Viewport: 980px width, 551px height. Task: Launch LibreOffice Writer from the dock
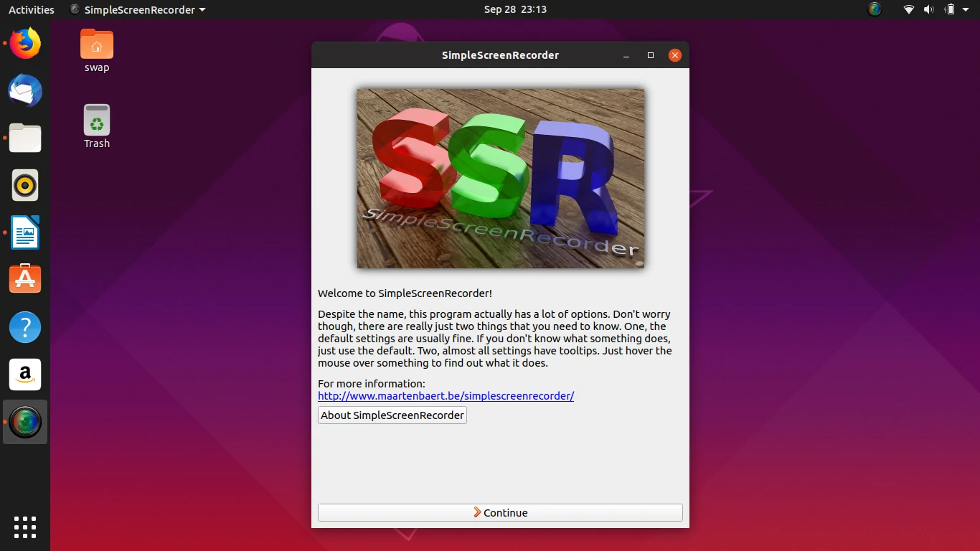coord(25,232)
